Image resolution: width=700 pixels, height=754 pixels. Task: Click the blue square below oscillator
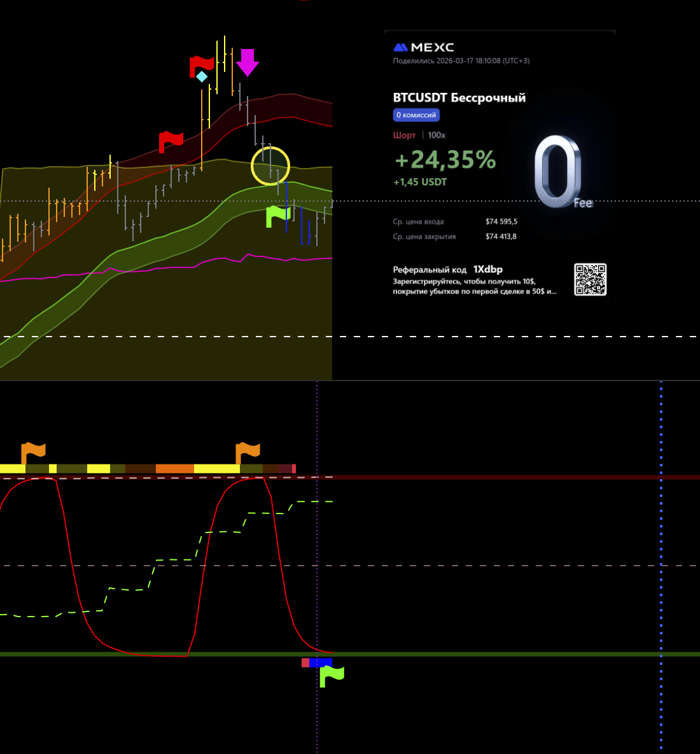(x=320, y=663)
